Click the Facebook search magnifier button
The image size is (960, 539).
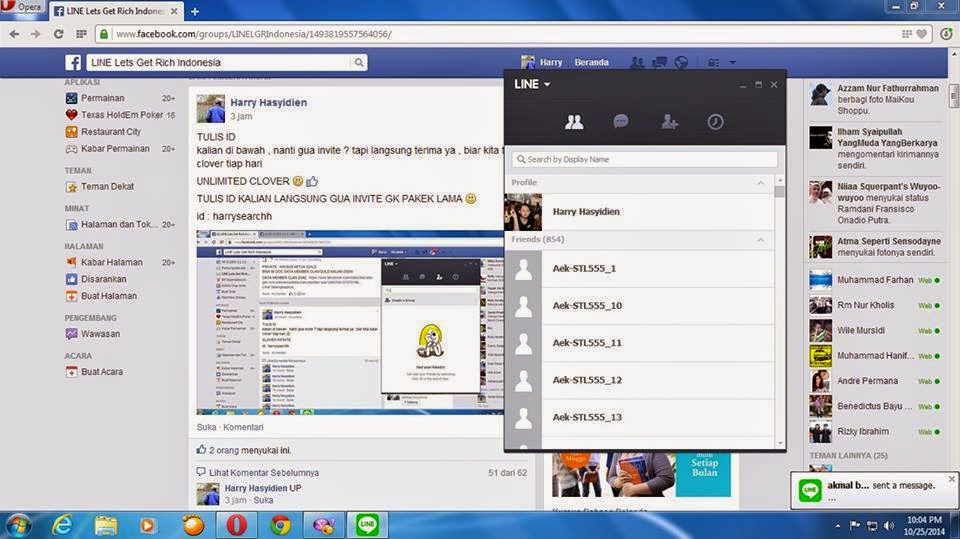pos(359,62)
